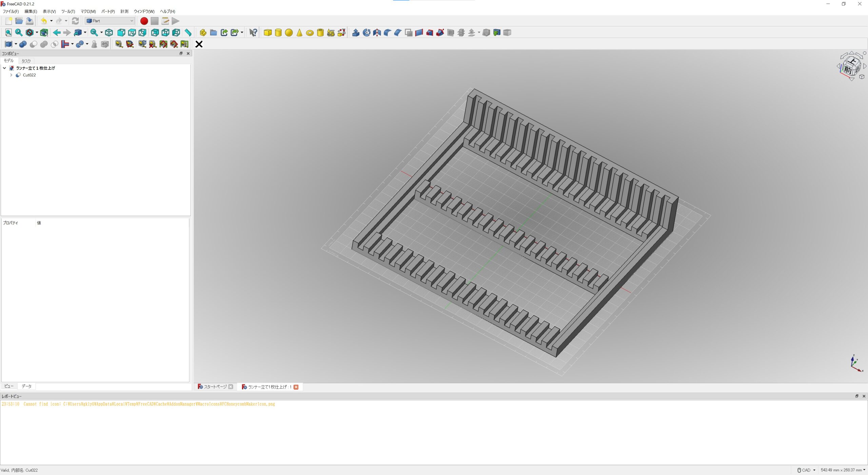Click the What's This help icon

click(x=253, y=33)
